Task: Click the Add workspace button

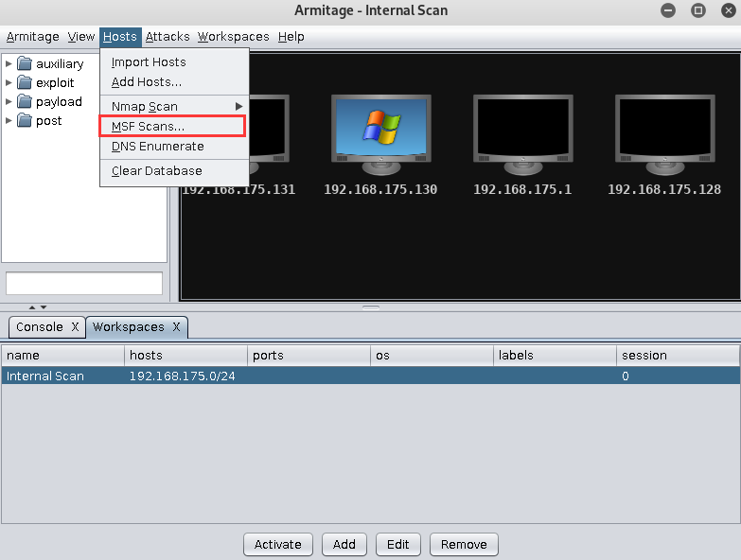Action: 344,545
